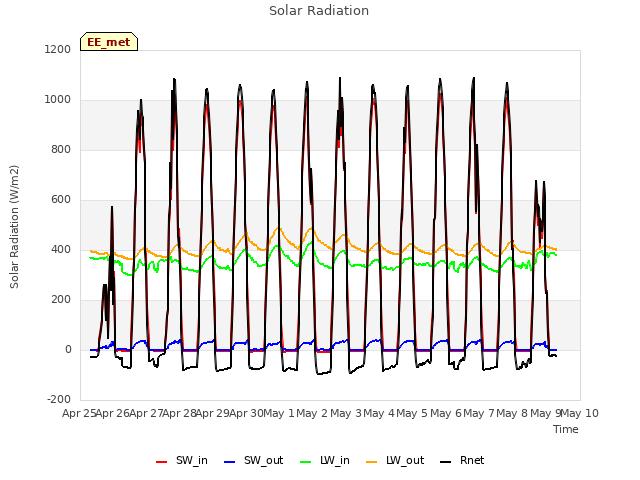
Task: Click the May 2 x-axis tick label
Action: tap(312, 413)
